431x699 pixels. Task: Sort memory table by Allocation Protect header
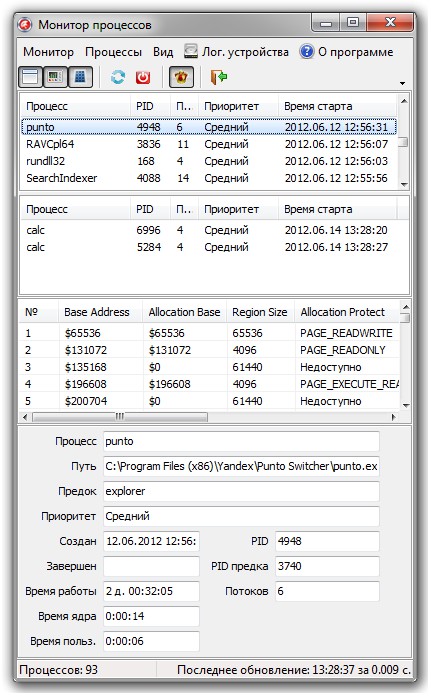coord(347,312)
